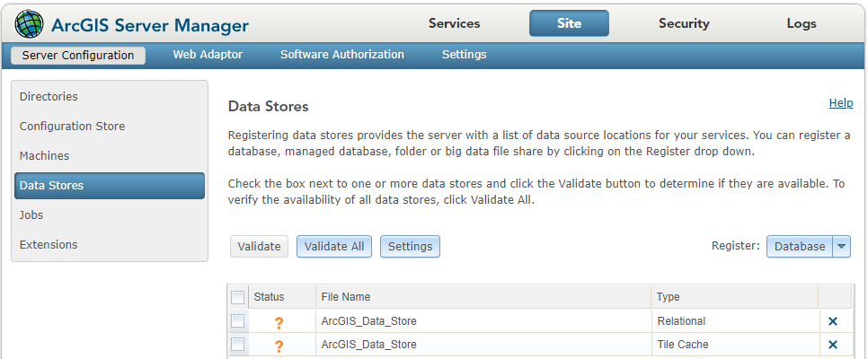Image resolution: width=868 pixels, height=359 pixels.
Task: Tick the select-all checkbox in table header
Action: click(x=238, y=297)
